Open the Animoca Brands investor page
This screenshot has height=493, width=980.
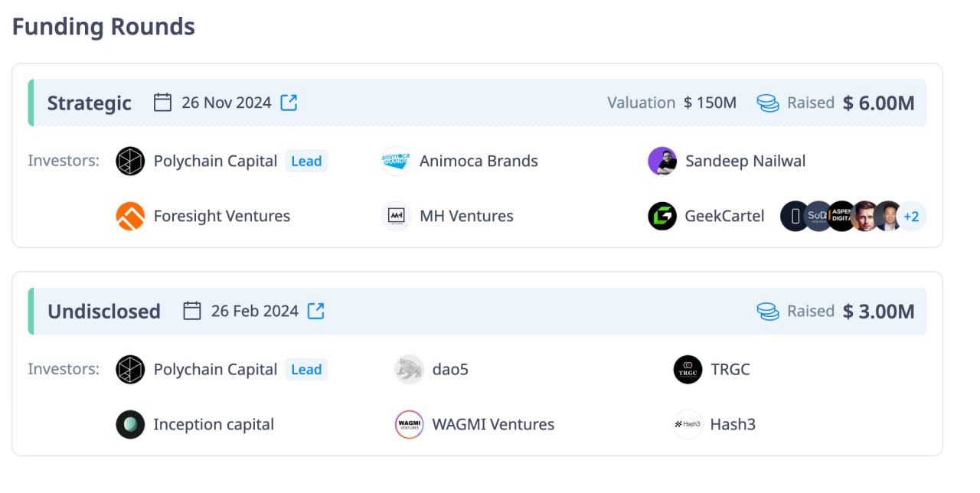coord(479,162)
